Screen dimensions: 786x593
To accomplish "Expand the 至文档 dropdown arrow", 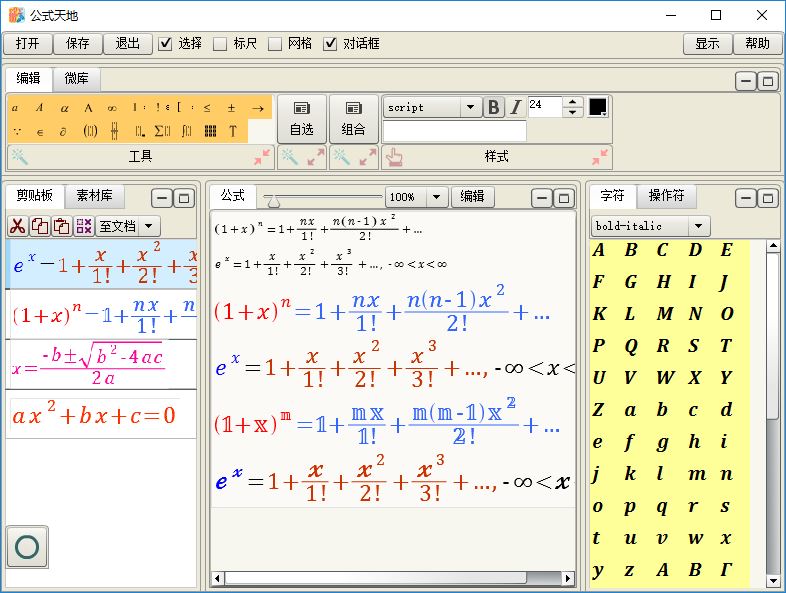I will (149, 227).
